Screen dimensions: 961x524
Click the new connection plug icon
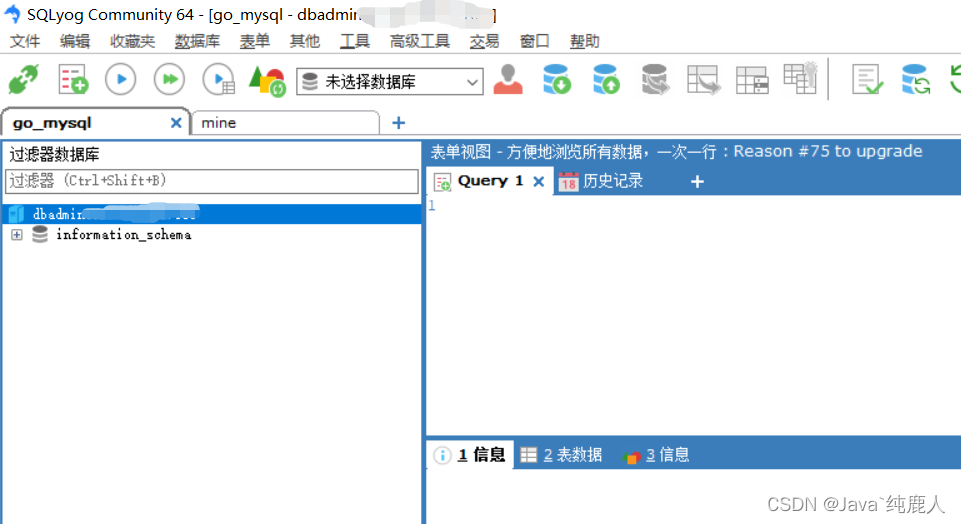(23, 80)
